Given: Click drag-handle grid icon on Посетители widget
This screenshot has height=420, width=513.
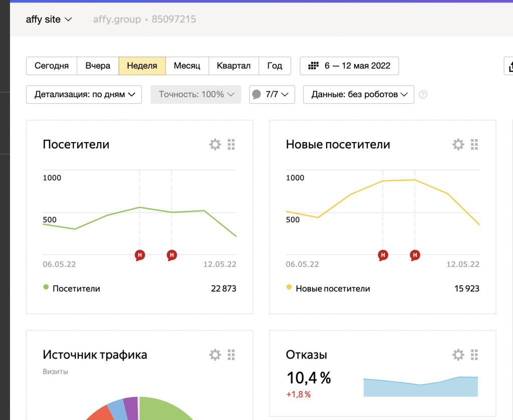Looking at the screenshot, I should [231, 145].
